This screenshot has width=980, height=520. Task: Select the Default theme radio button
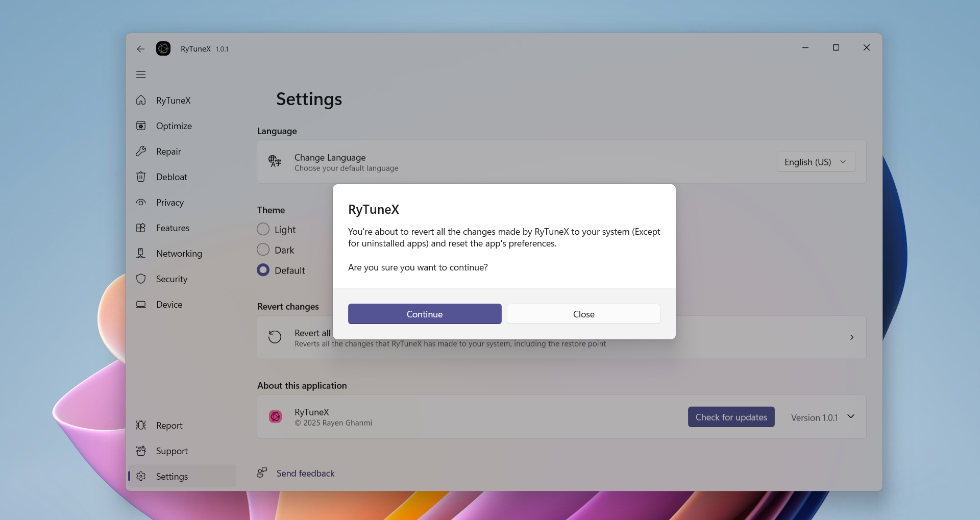click(263, 270)
